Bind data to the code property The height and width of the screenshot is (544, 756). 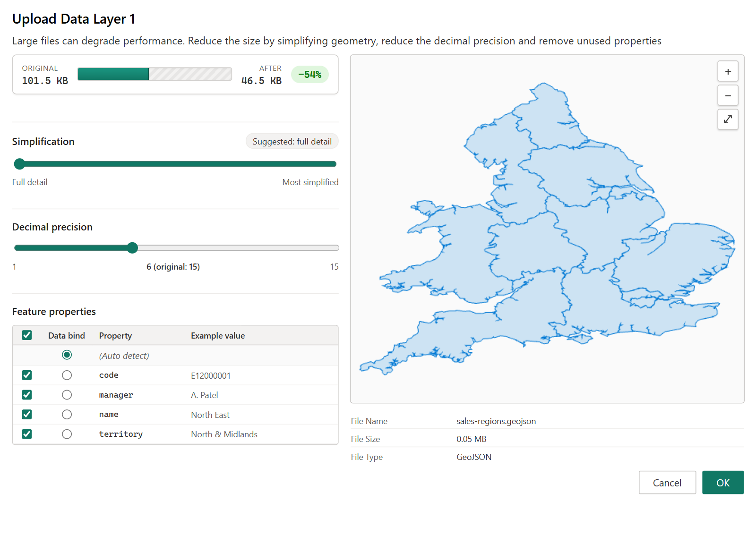pos(67,375)
